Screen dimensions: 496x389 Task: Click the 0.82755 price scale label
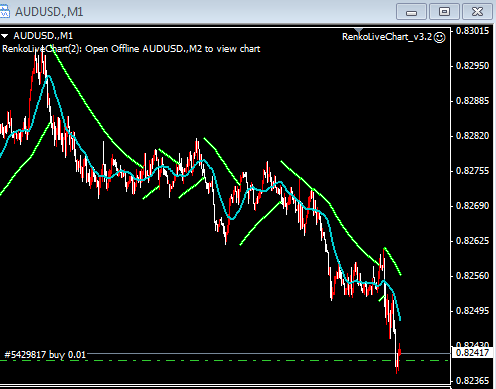(x=472, y=171)
